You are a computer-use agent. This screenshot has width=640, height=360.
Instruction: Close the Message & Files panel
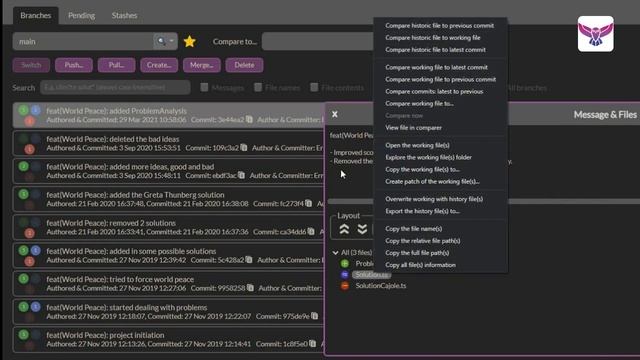coord(335,114)
